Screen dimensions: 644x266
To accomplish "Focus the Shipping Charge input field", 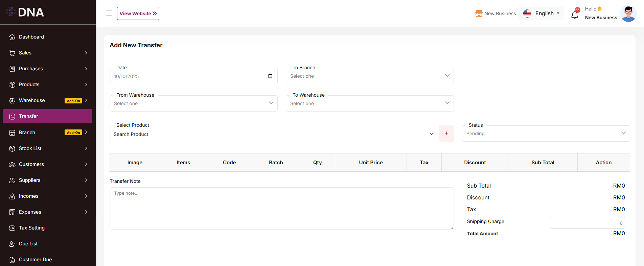I will click(x=587, y=223).
